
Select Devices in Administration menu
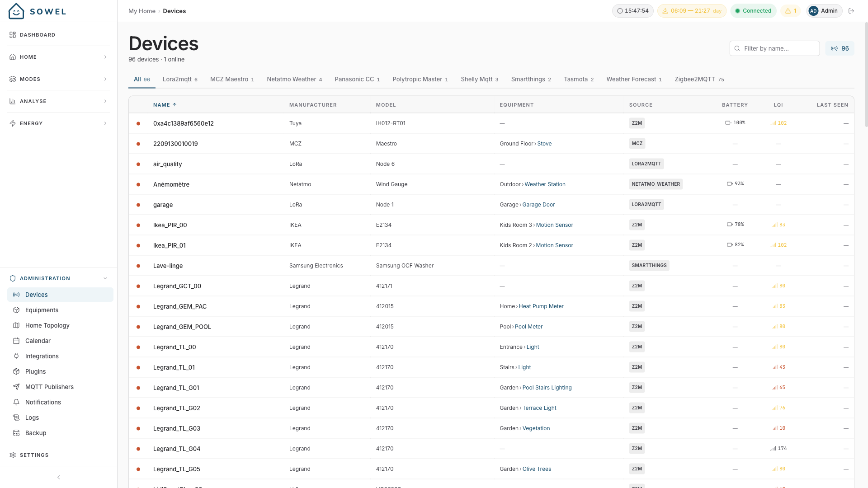tap(60, 295)
